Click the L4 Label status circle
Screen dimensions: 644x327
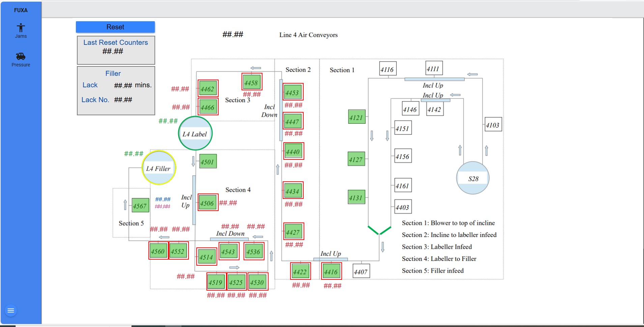[x=195, y=133]
